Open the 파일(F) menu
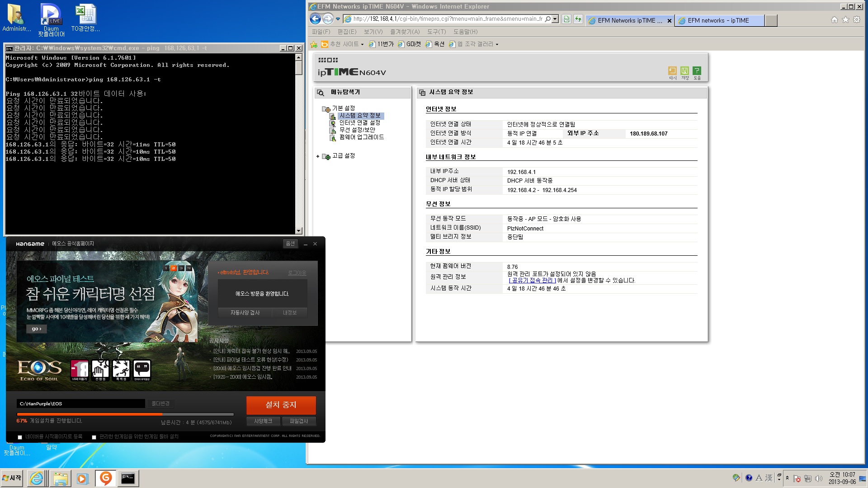Screen dimensions: 868x488 321,32
